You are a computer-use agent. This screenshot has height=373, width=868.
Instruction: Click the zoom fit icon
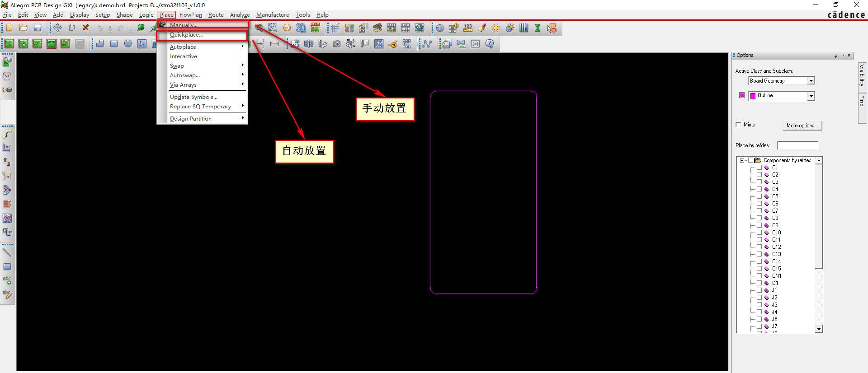coord(273,28)
